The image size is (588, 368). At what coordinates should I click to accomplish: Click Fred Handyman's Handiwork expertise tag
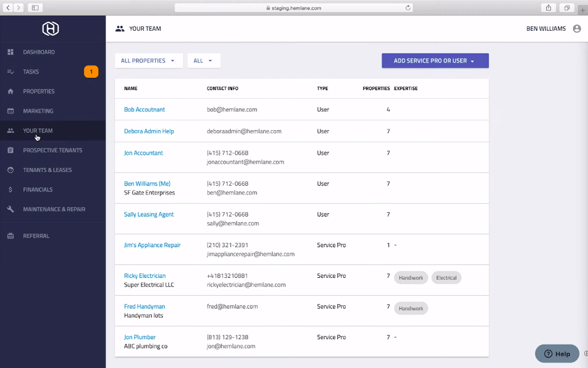point(411,309)
